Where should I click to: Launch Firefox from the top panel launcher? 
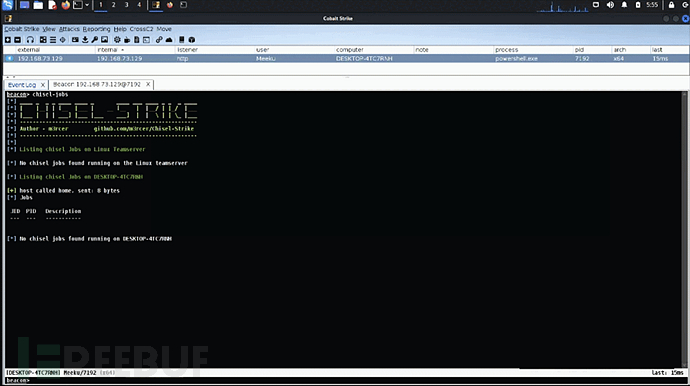click(66, 5)
